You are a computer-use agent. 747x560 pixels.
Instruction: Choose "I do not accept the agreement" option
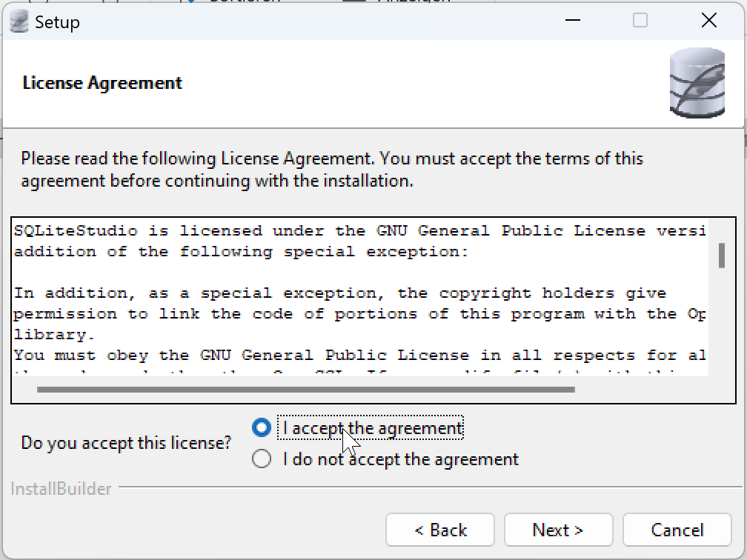(262, 459)
